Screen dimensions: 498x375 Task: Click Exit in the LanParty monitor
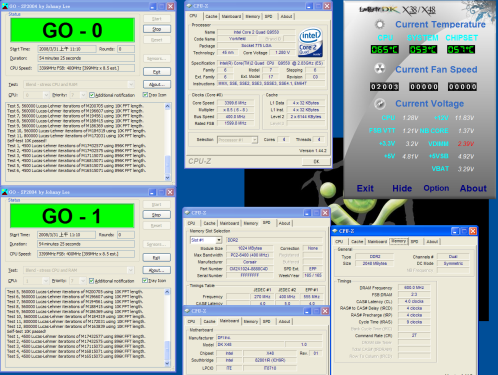pyautogui.click(x=365, y=188)
